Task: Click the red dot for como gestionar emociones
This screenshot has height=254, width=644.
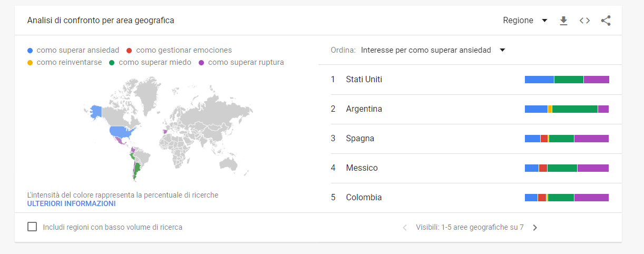Action: (129, 51)
